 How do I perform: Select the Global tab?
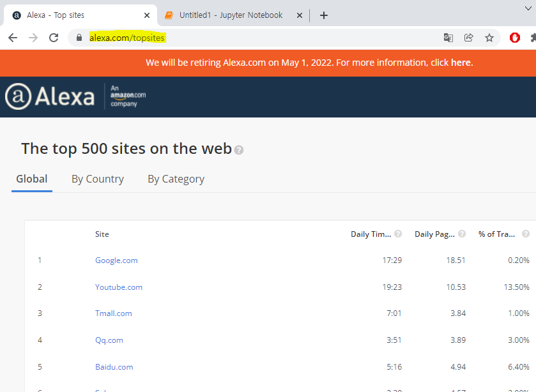pos(32,179)
